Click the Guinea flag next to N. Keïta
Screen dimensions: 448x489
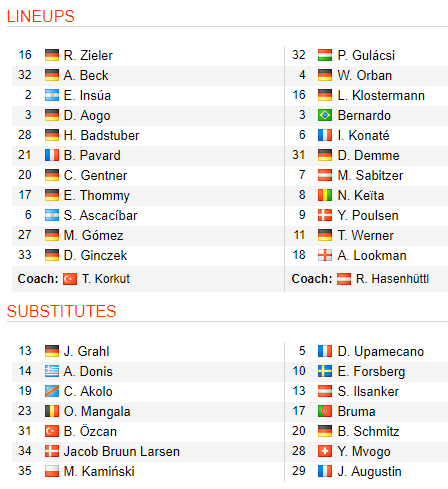325,195
